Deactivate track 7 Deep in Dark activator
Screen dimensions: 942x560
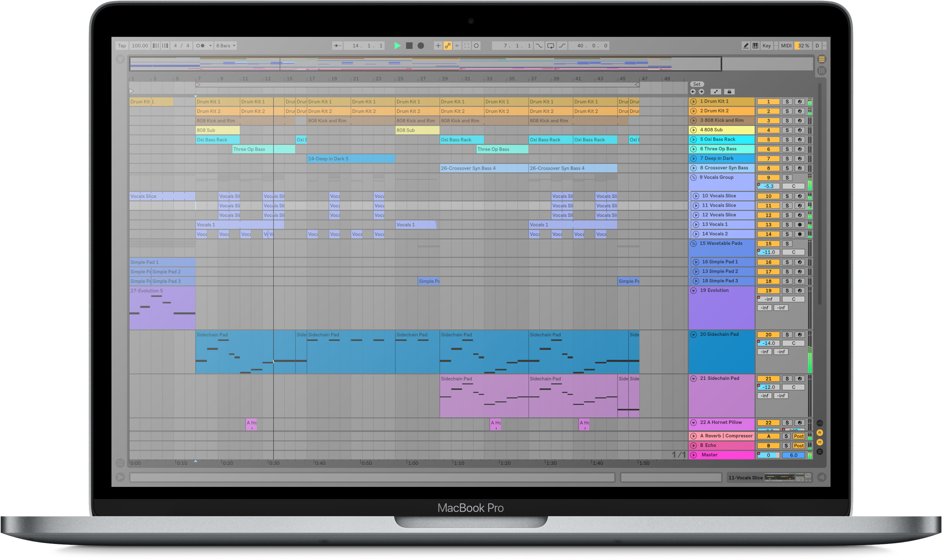click(x=768, y=159)
